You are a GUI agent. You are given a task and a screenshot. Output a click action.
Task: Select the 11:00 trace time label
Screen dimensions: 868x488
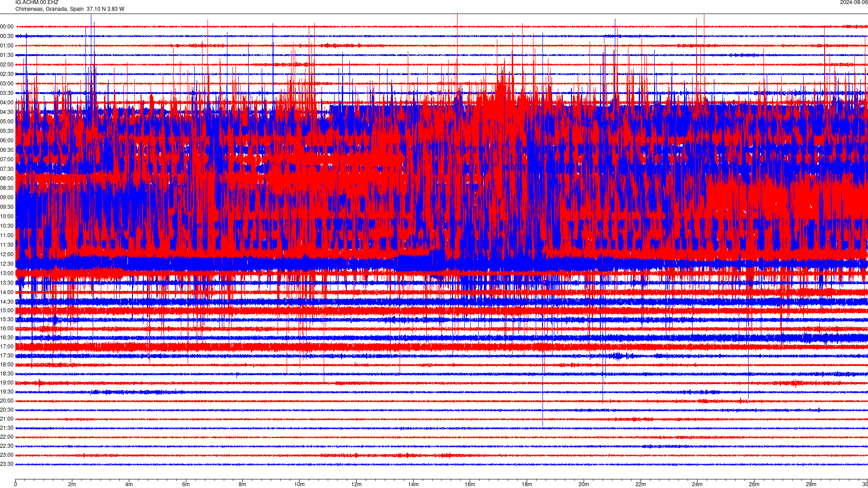pyautogui.click(x=7, y=235)
